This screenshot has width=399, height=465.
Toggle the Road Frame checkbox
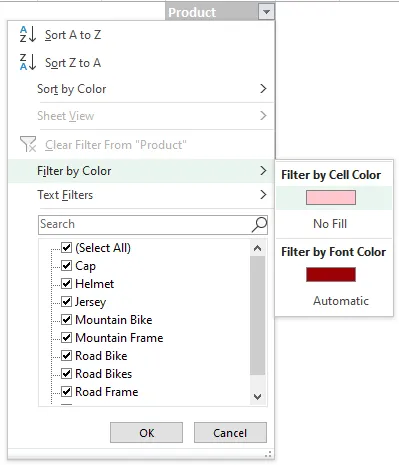tap(66, 392)
